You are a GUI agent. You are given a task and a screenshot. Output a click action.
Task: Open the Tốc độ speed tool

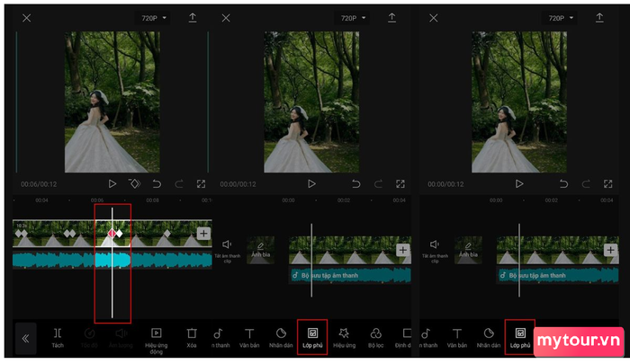89,338
